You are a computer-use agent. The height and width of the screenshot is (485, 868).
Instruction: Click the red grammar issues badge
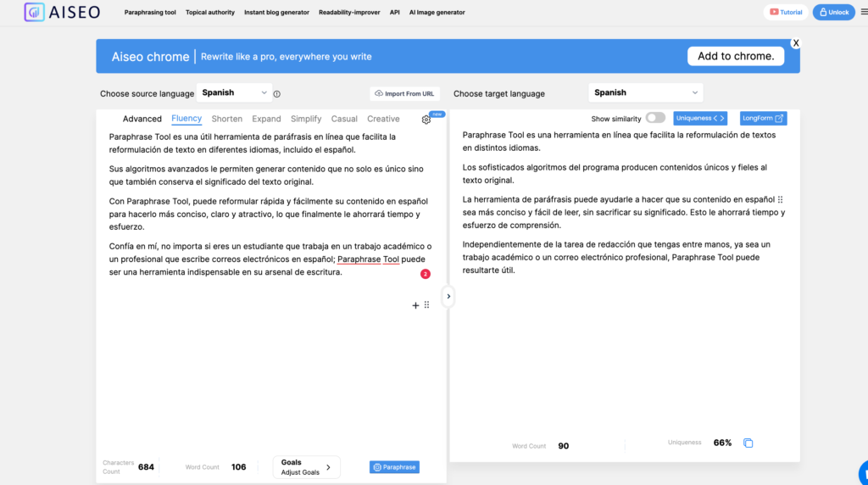point(426,274)
